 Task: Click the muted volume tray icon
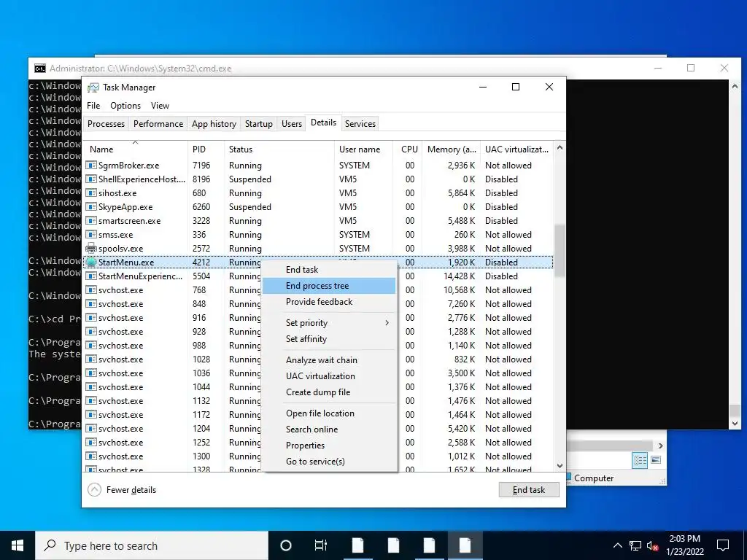pos(653,545)
